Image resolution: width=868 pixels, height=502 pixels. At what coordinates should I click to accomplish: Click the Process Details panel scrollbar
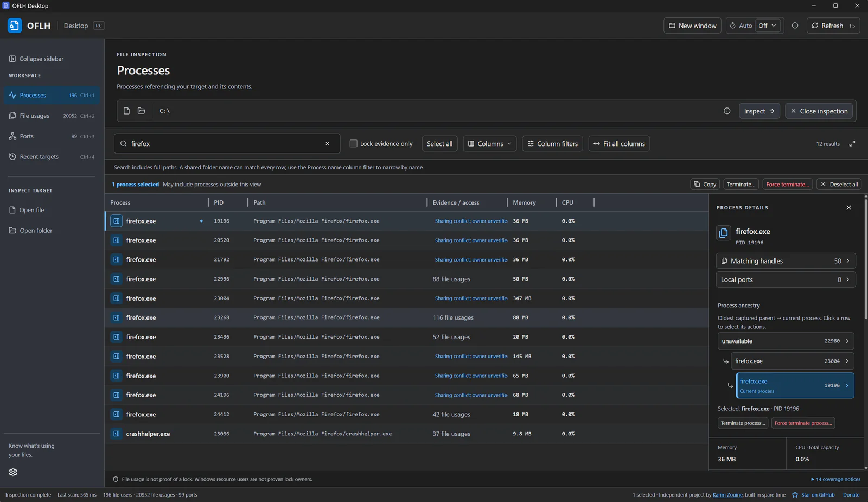pyautogui.click(x=866, y=259)
